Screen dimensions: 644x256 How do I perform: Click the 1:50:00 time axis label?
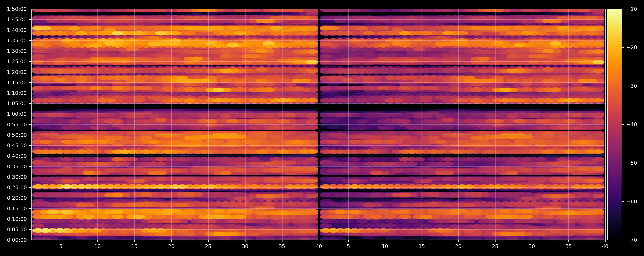coord(16,9)
